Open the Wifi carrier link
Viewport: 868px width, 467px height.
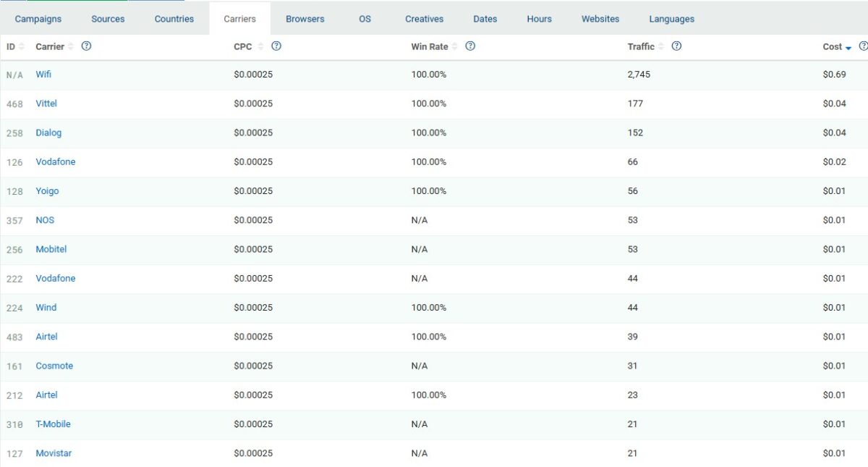coord(43,75)
